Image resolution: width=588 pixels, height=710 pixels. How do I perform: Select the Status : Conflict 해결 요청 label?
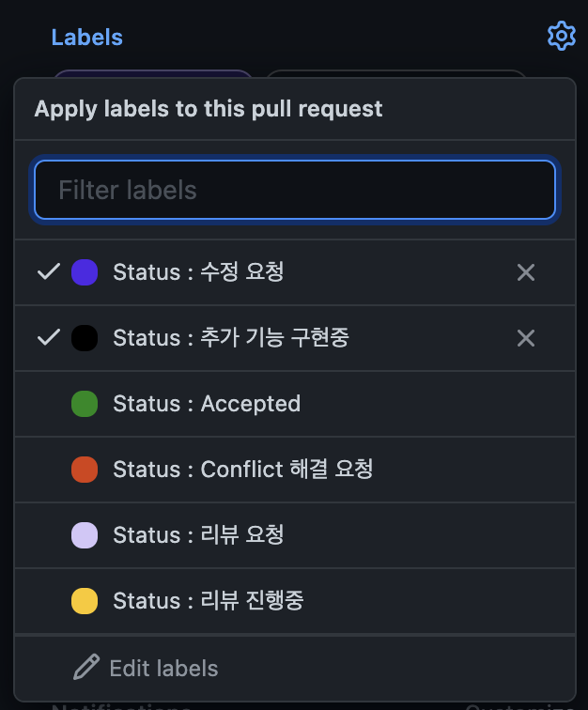(295, 470)
